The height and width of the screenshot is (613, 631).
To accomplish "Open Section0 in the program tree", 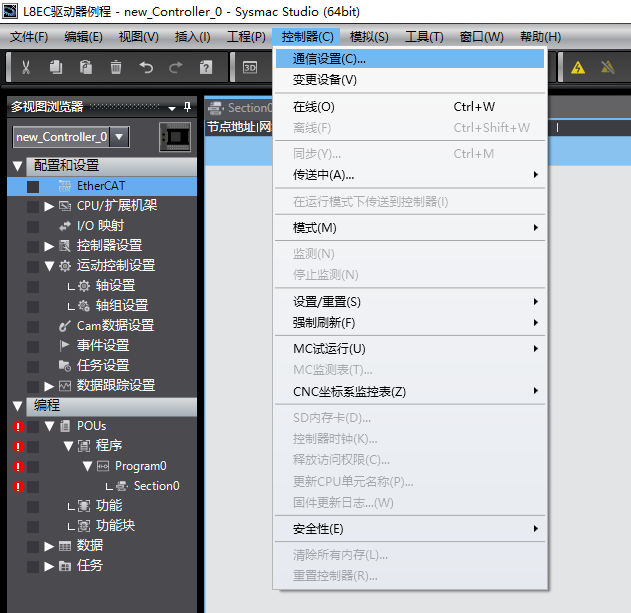I will point(157,486).
